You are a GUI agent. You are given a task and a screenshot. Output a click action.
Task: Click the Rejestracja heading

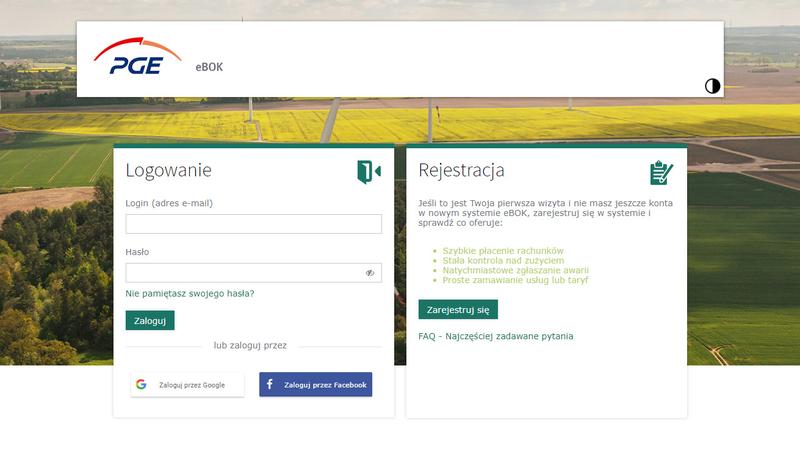[x=461, y=170]
